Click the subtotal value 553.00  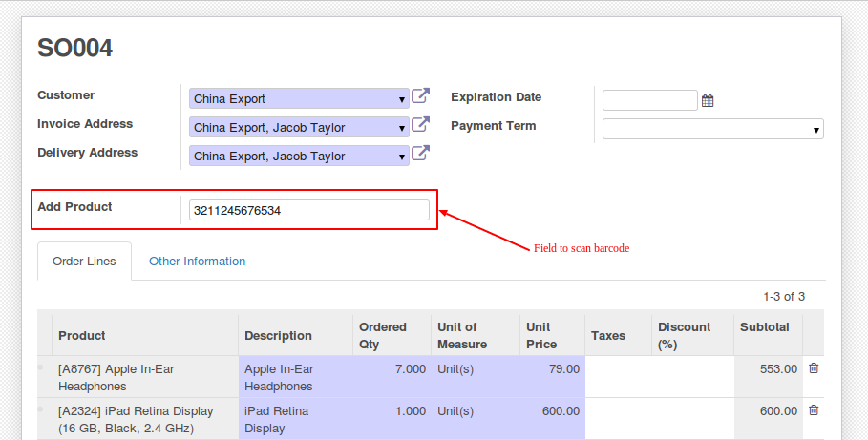[x=778, y=368]
